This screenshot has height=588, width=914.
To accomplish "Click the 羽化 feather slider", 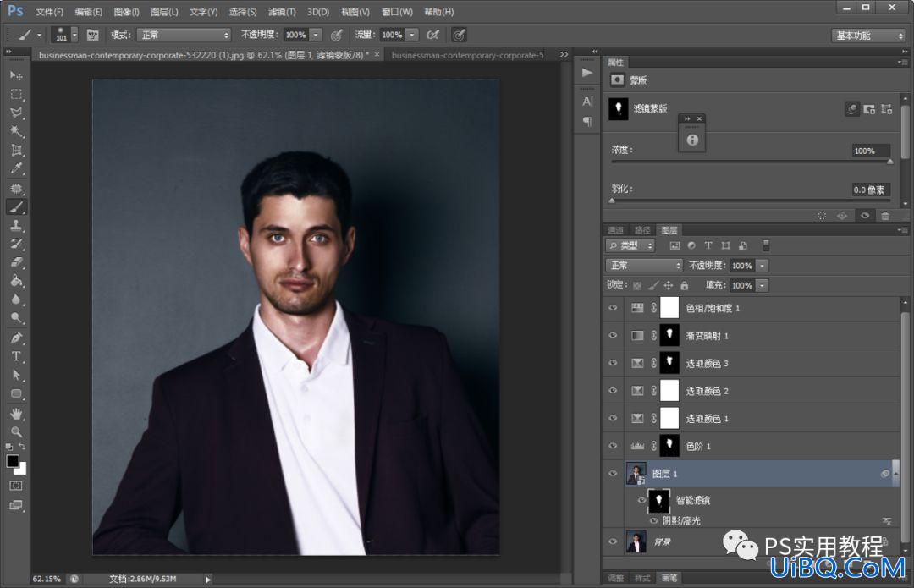I will click(x=751, y=200).
